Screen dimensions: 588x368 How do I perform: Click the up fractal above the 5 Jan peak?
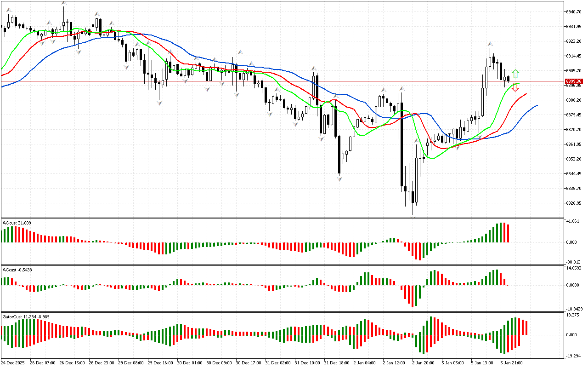[490, 44]
